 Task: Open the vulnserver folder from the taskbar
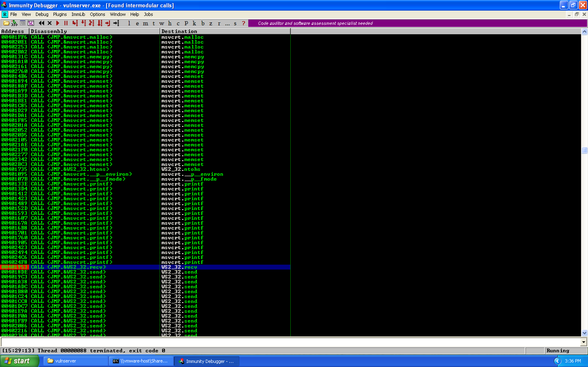75,361
